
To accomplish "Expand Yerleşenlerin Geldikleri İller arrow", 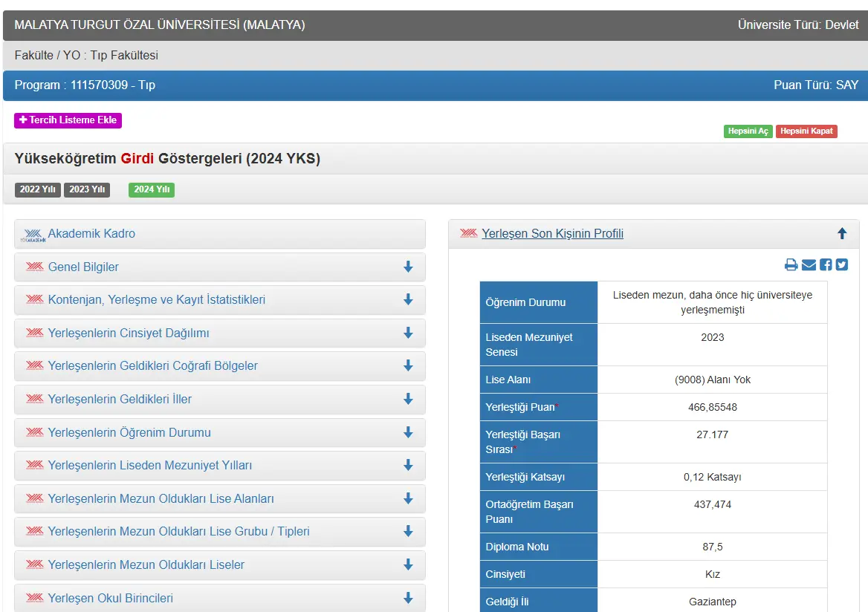I will click(408, 399).
